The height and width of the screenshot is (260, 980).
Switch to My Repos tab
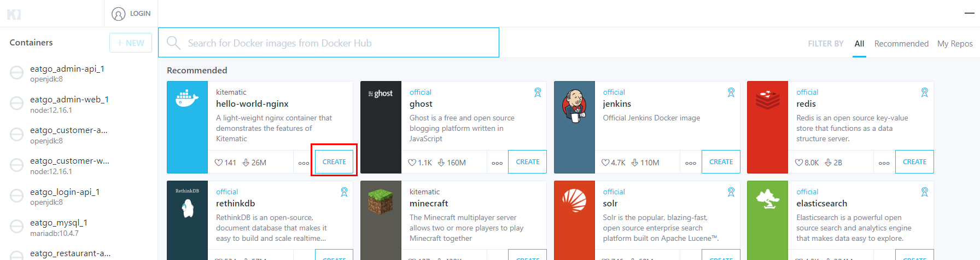coord(955,44)
